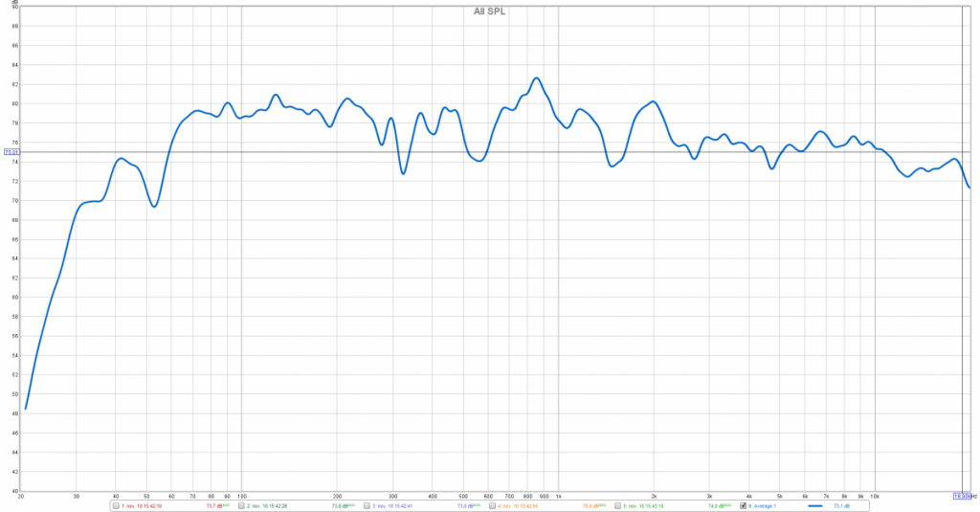The height and width of the screenshot is (512, 980).
Task: Toggle on measurement 4 (15:42:55) checkbox
Action: pyautogui.click(x=492, y=505)
